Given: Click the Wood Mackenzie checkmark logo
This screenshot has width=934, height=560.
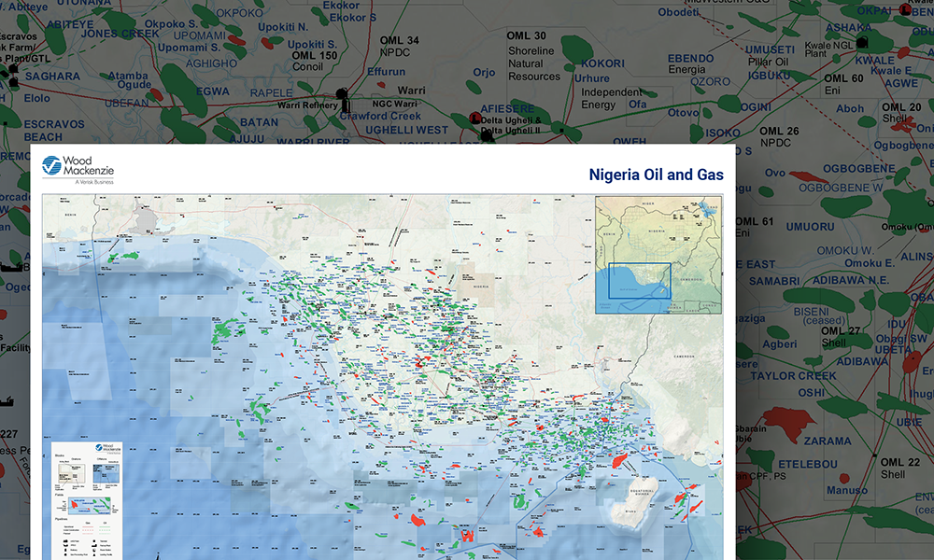Looking at the screenshot, I should click(x=51, y=165).
